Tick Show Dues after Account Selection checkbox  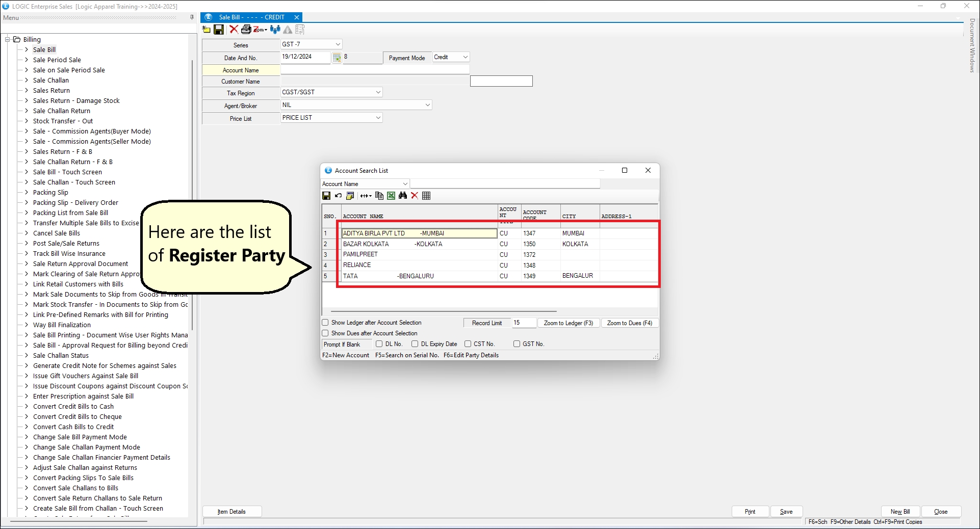click(x=325, y=333)
